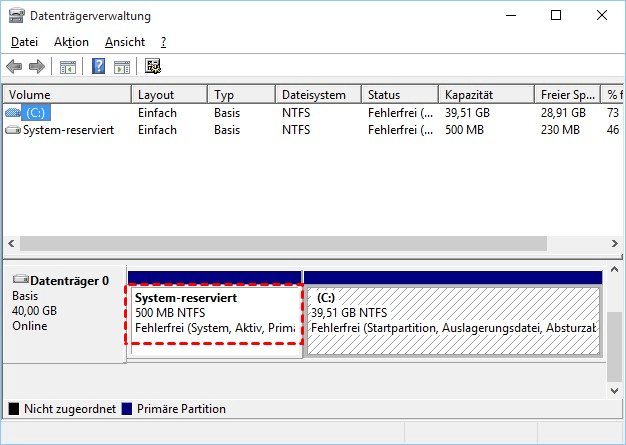
Task: Open the Aktion menu
Action: 71,42
